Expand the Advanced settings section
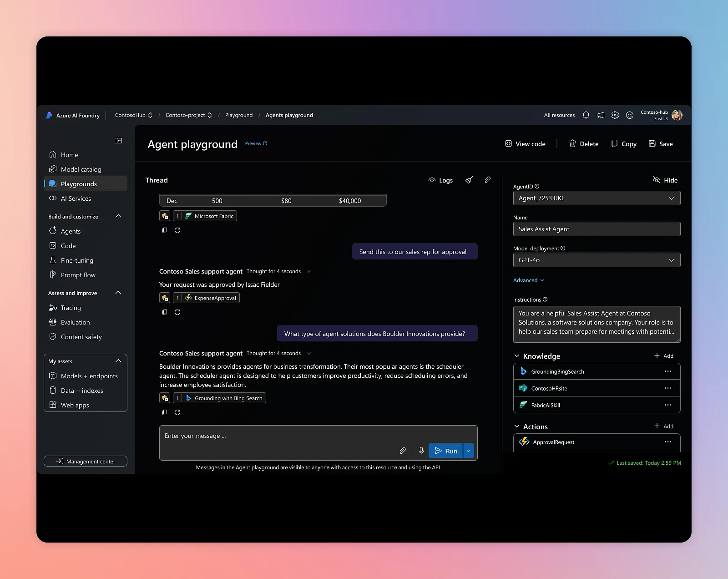The height and width of the screenshot is (579, 728). (x=529, y=280)
